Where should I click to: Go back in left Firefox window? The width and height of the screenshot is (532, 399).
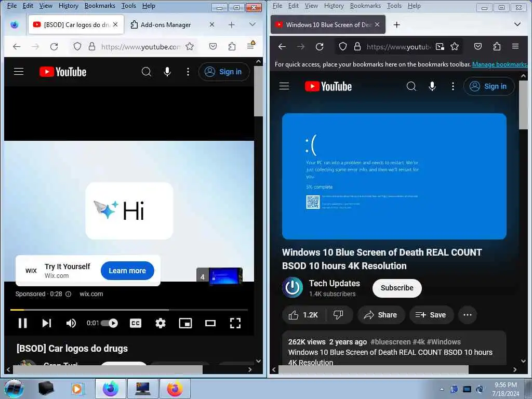[x=16, y=46]
